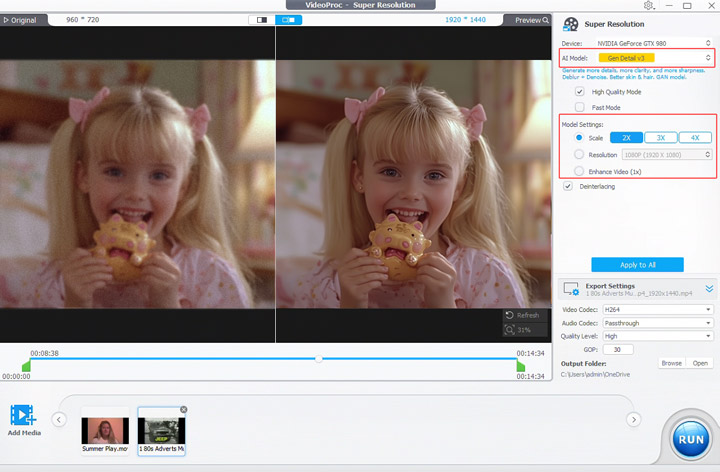Screen dimensions: 720x472
Task: Toggle the Deinterlacing checkbox
Action: (568, 186)
